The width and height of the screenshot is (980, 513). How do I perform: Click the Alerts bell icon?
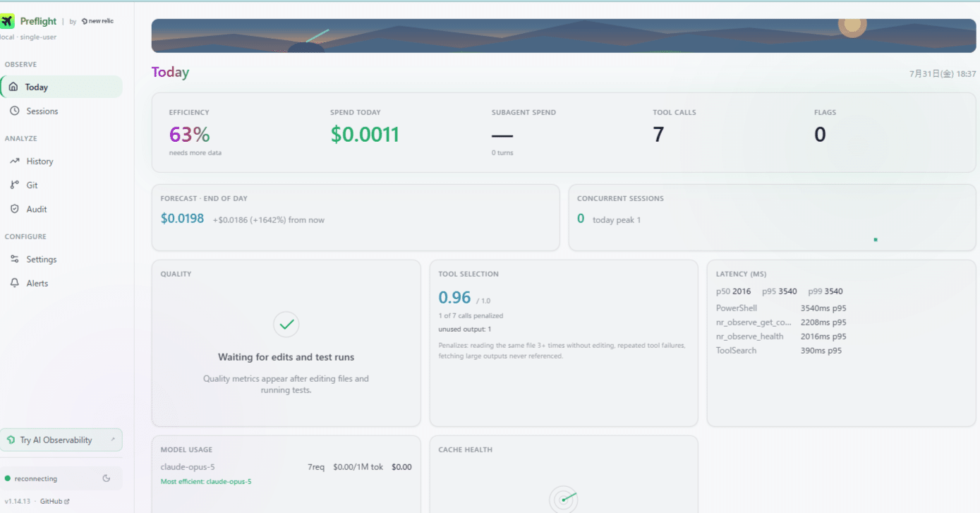click(14, 283)
